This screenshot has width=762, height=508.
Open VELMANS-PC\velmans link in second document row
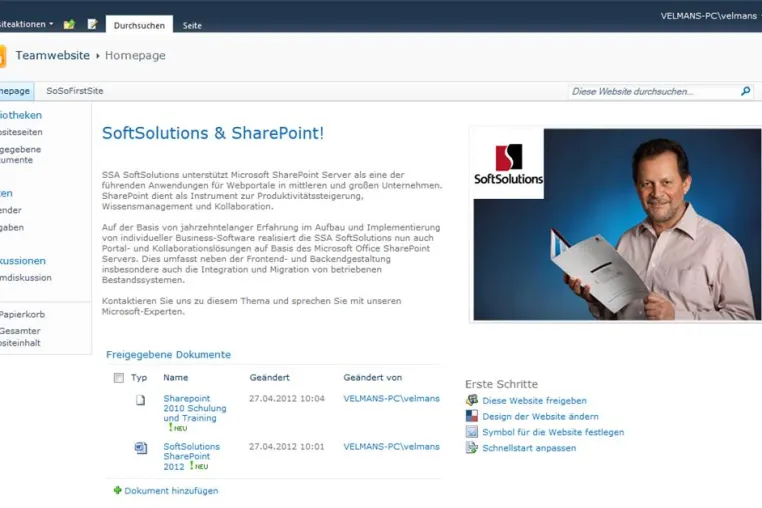pos(391,446)
